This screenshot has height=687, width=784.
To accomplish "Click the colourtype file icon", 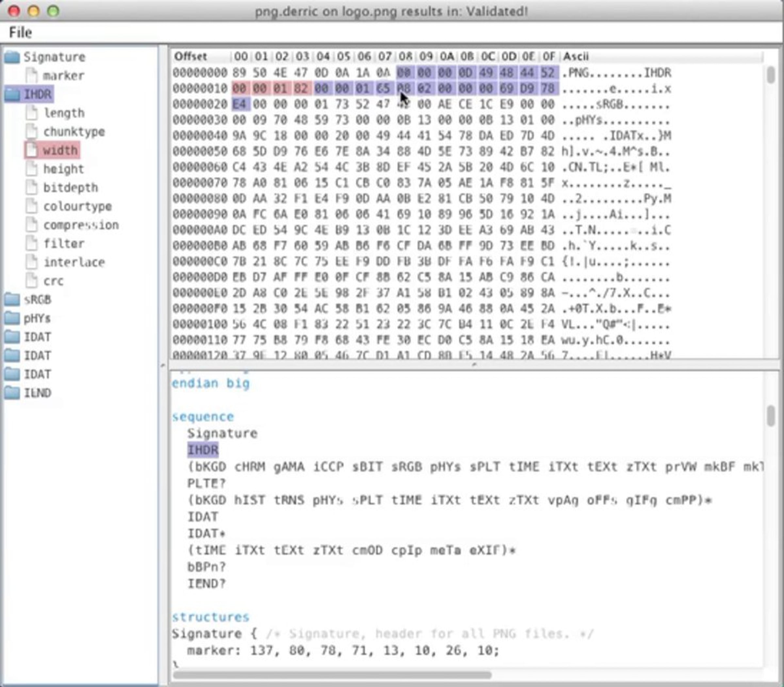I will (x=32, y=206).
